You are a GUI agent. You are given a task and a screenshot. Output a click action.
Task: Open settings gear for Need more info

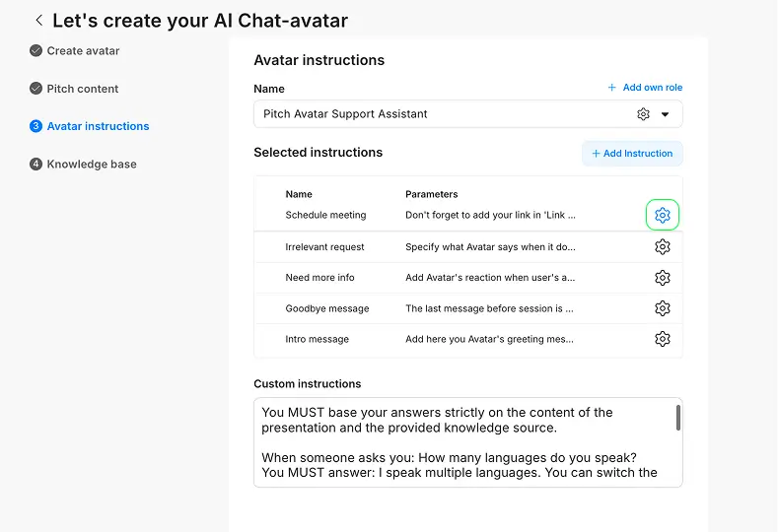tap(662, 278)
